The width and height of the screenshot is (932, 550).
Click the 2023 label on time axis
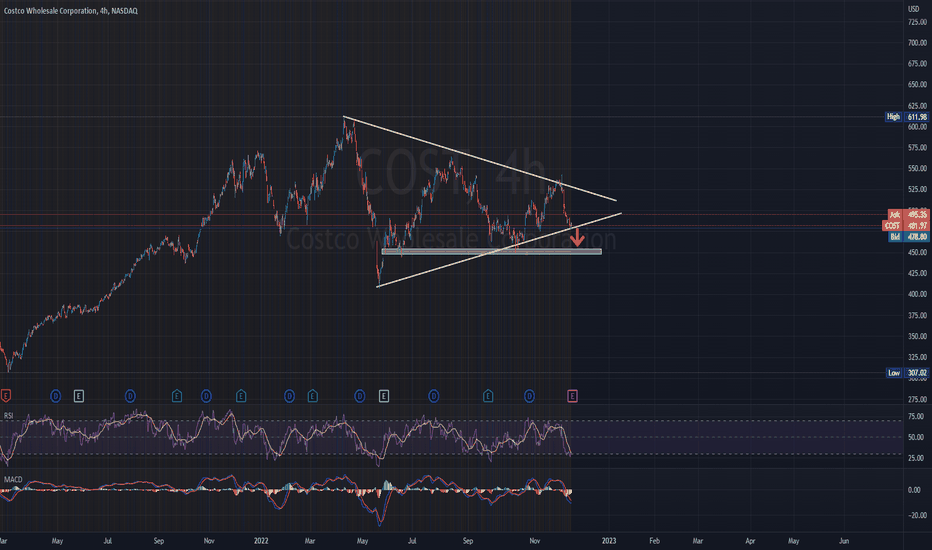(609, 541)
